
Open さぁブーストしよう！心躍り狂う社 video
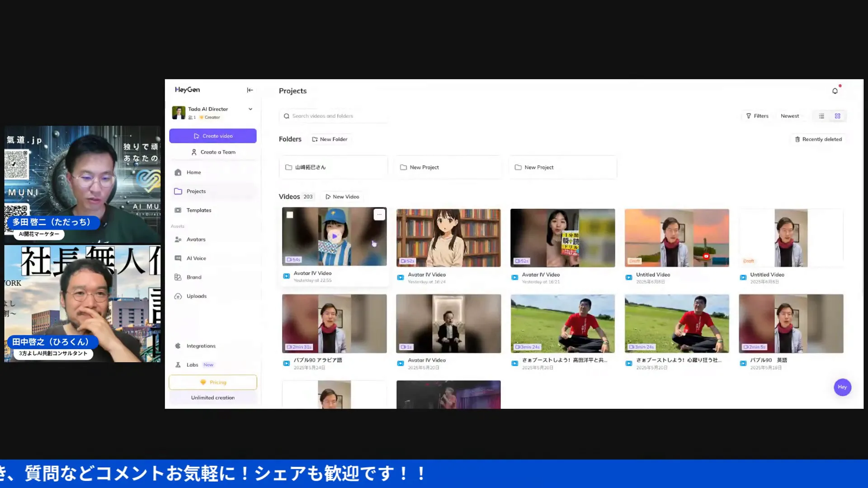(x=677, y=324)
